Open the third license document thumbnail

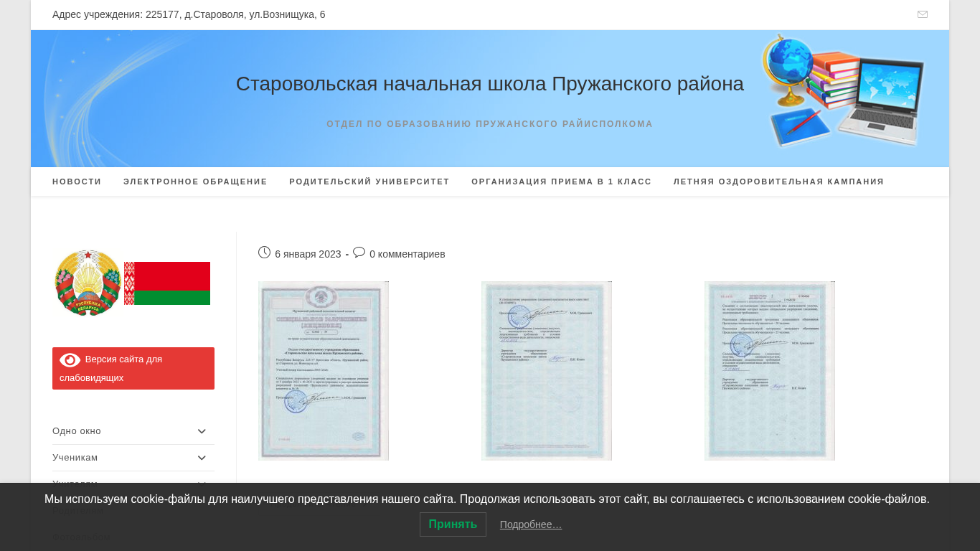(770, 370)
